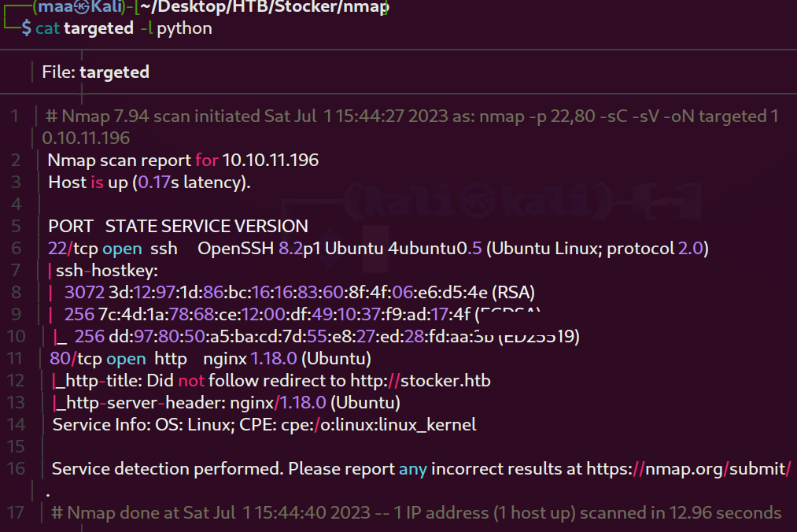This screenshot has width=797, height=532.
Task: Select the IP address 10.10.11.196 on line 2
Action: pos(271,161)
